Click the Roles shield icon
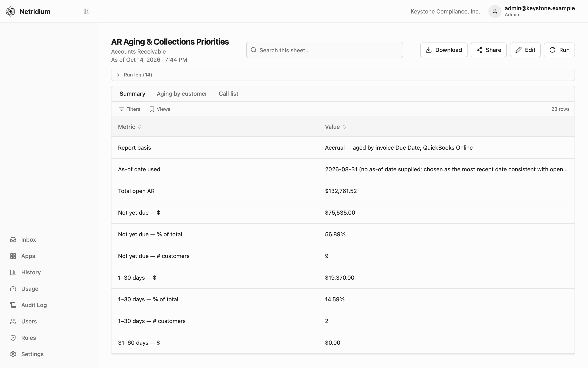 [x=13, y=338]
